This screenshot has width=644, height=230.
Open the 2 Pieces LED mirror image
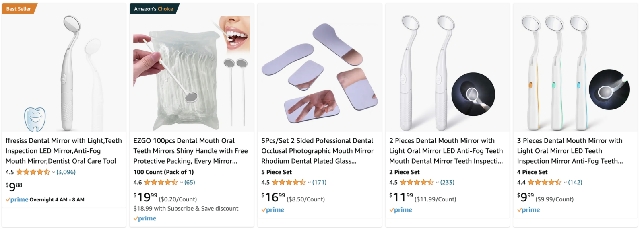(448, 68)
